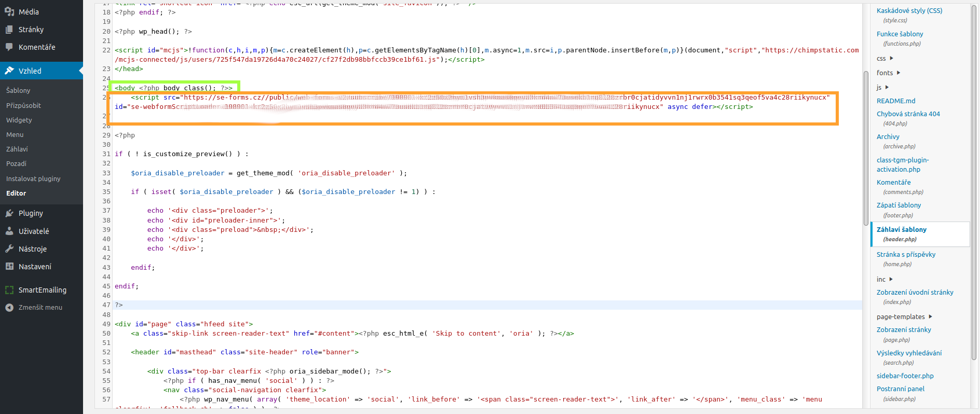This screenshot has height=414, width=980.
Task: Open class-tgm-plugin-activation.php file
Action: 903,165
